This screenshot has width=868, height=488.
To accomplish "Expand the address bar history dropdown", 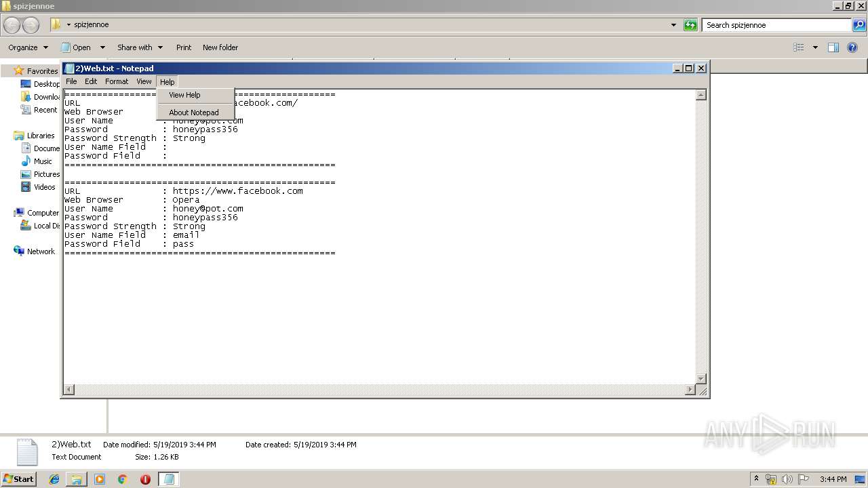I will tap(673, 25).
